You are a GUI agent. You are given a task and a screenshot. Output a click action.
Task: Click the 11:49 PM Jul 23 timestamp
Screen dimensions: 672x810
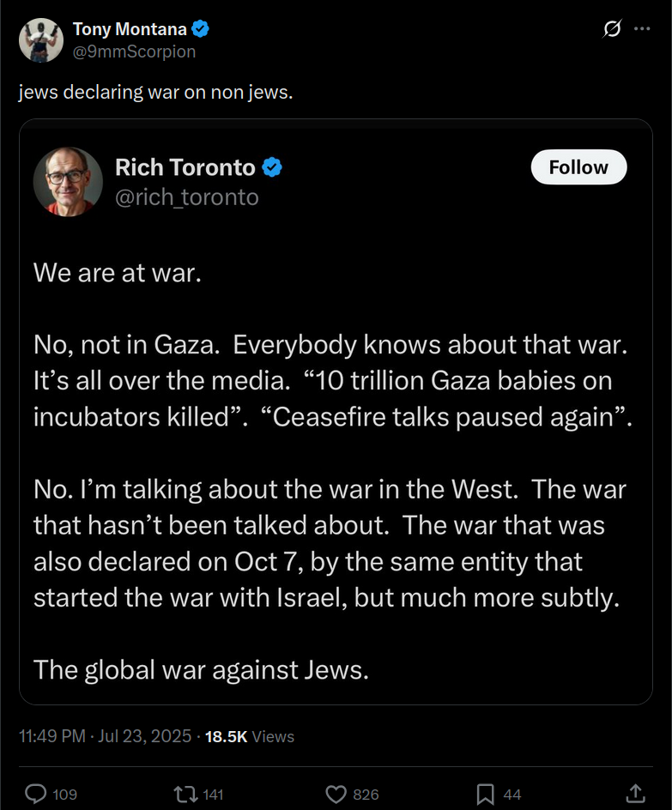(105, 736)
